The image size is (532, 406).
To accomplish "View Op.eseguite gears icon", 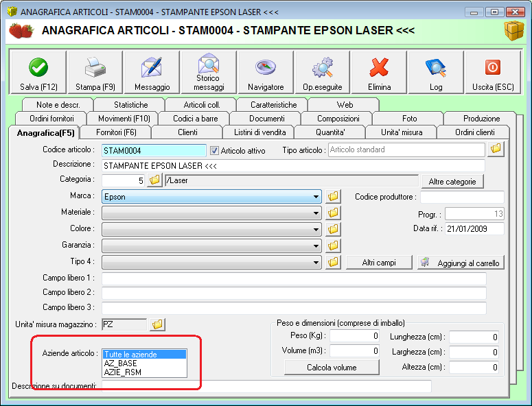I will (323, 72).
